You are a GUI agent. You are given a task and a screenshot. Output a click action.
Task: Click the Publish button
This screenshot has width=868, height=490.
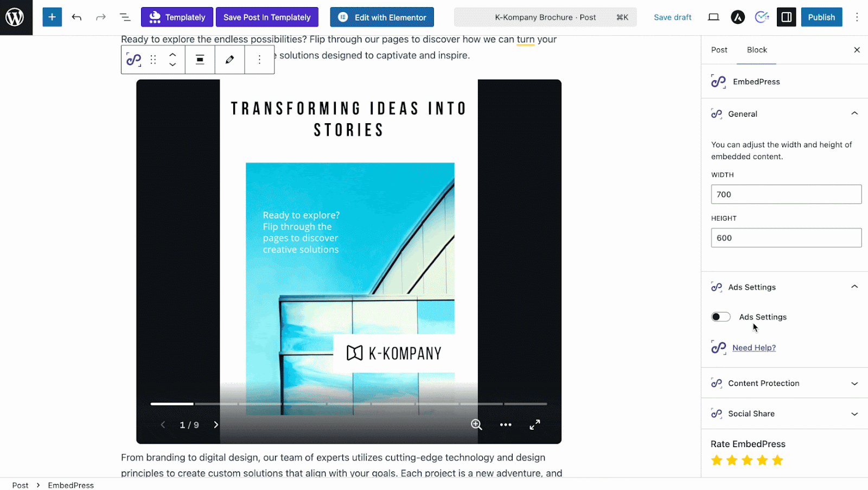click(x=821, y=17)
